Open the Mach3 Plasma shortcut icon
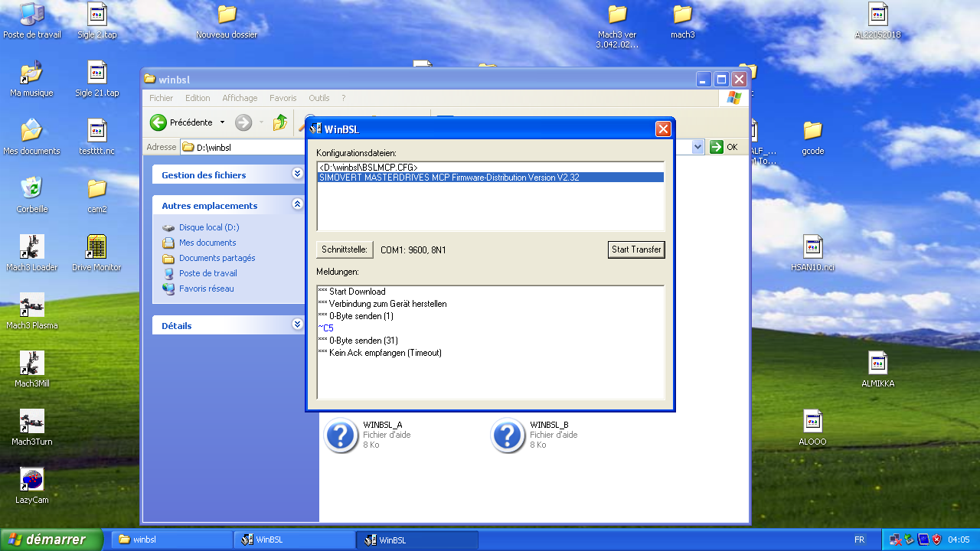 click(31, 305)
